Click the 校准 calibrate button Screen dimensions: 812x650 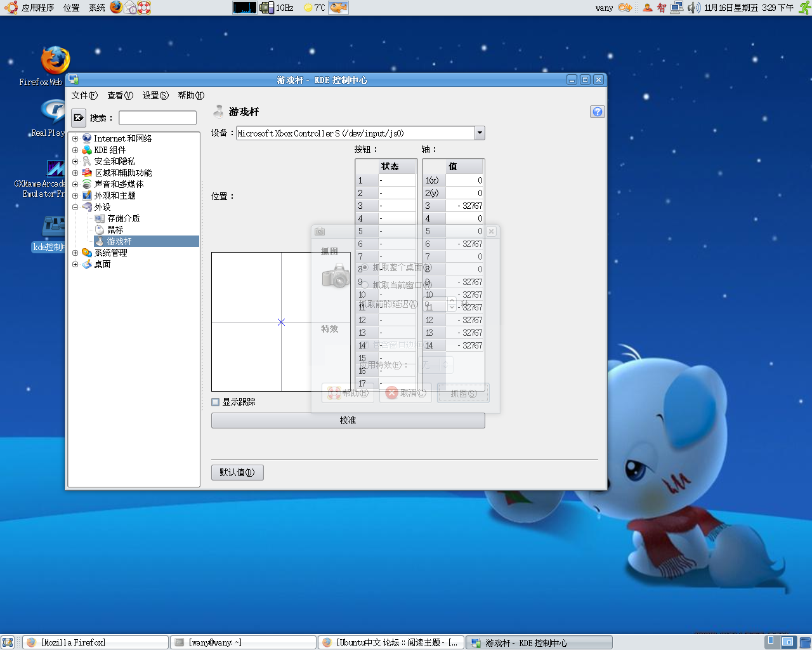click(348, 420)
